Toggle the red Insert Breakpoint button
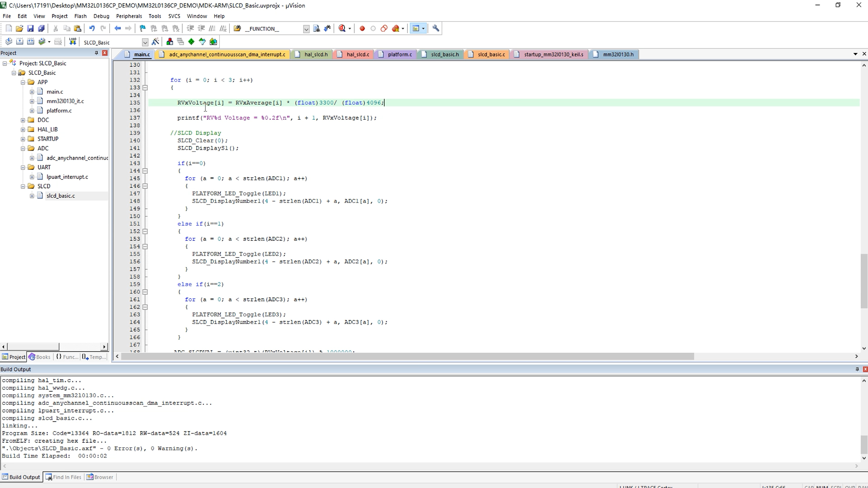 [362, 29]
